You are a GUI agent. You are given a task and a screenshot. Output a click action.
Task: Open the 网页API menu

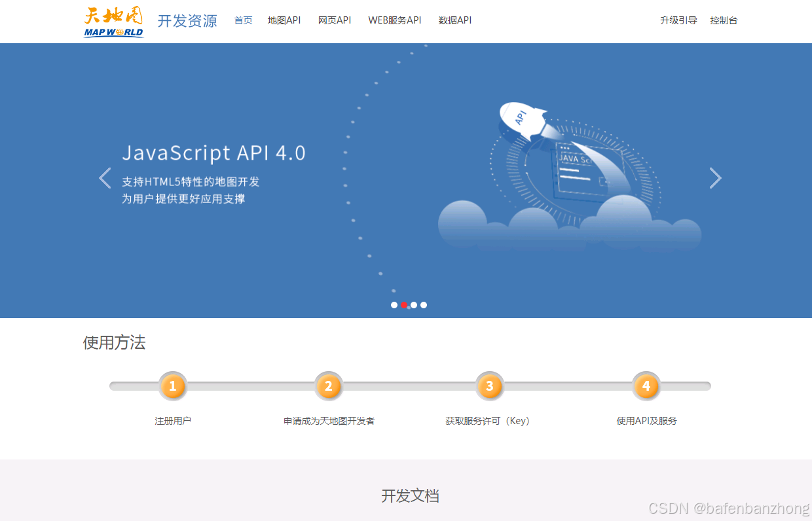point(335,20)
